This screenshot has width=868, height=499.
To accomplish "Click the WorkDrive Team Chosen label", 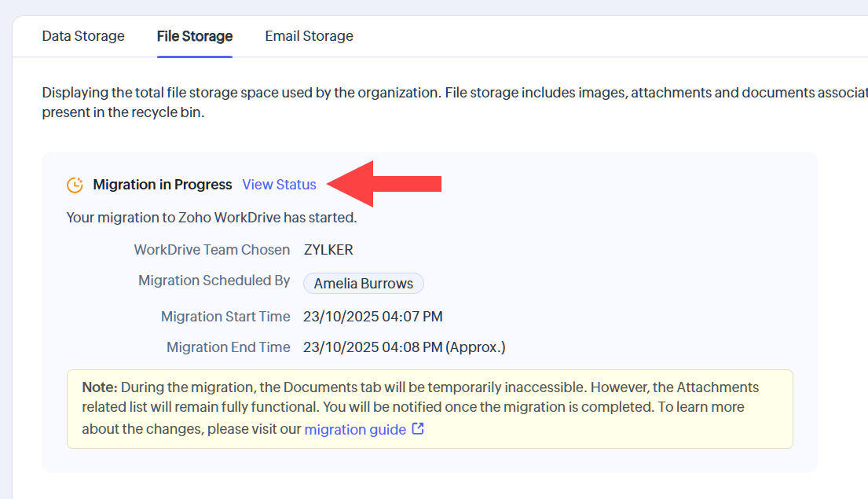I will [x=212, y=250].
